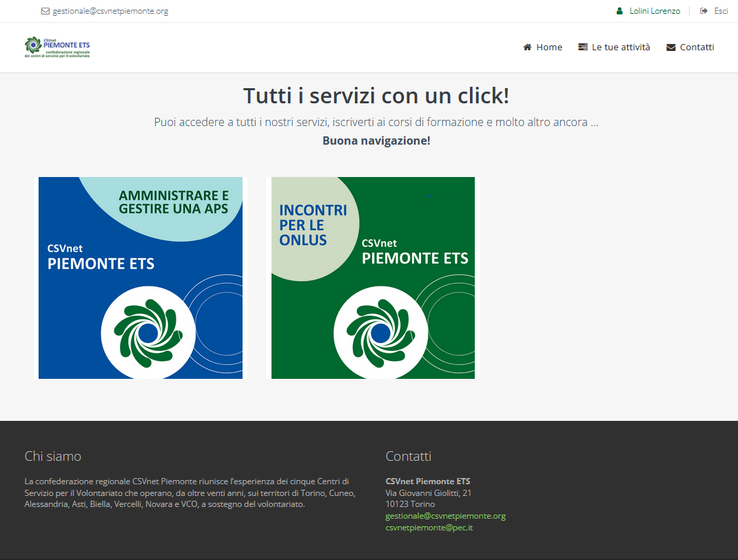738x560 pixels.
Task: Click the footer gestionale@csvnetpiemonte.org email link
Action: [x=445, y=516]
